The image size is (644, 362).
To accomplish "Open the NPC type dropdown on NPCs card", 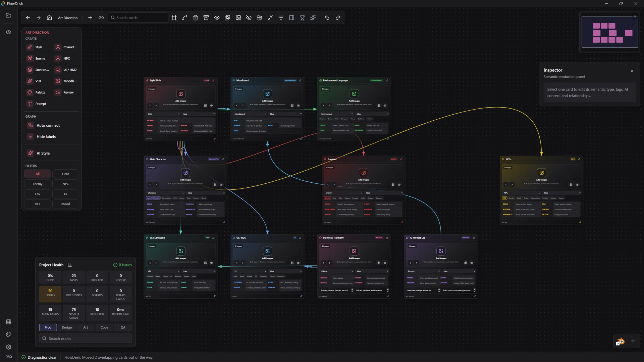I will pyautogui.click(x=522, y=193).
